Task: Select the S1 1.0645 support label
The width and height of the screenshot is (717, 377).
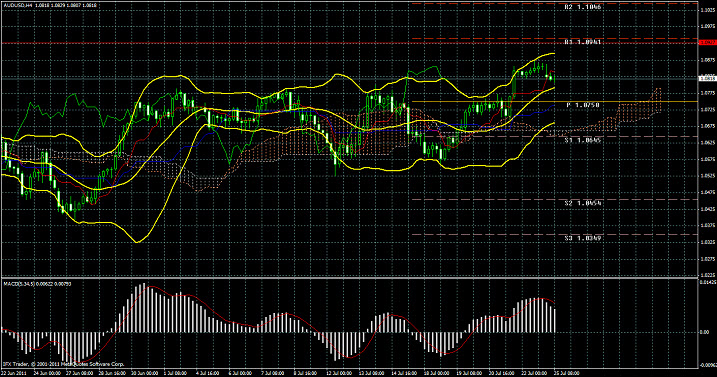Action: [x=583, y=140]
